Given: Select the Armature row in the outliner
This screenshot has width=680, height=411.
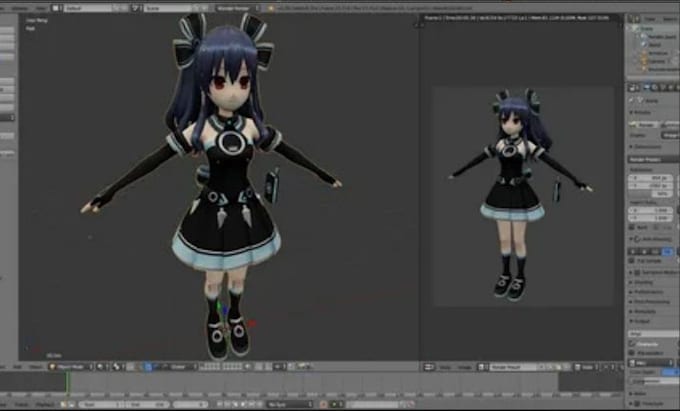Looking at the screenshot, I should point(657,53).
